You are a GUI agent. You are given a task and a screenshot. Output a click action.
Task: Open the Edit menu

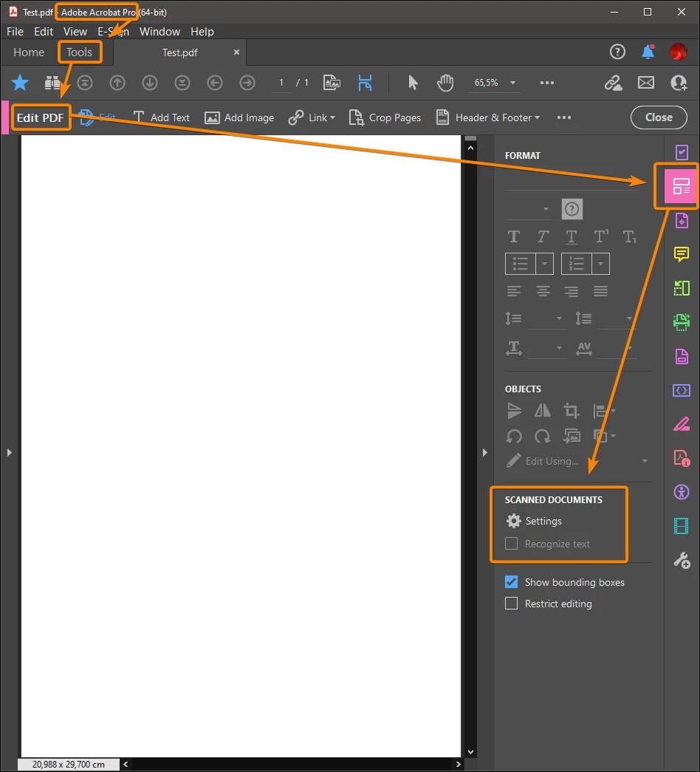pos(44,32)
